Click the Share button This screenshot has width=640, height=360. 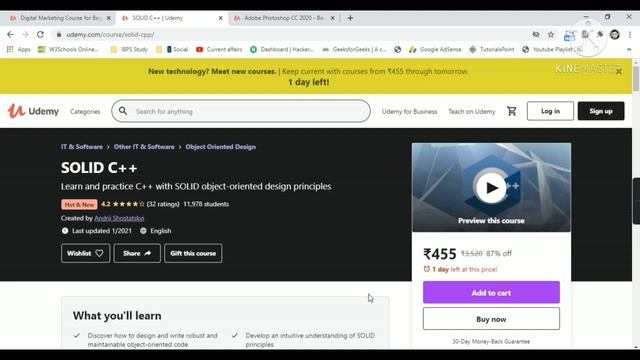[137, 253]
